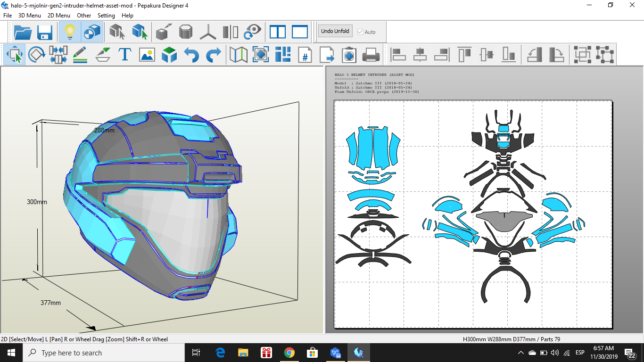Viewport: 644px width, 362px height.
Task: Click the Open folder icon
Action: [x=23, y=32]
